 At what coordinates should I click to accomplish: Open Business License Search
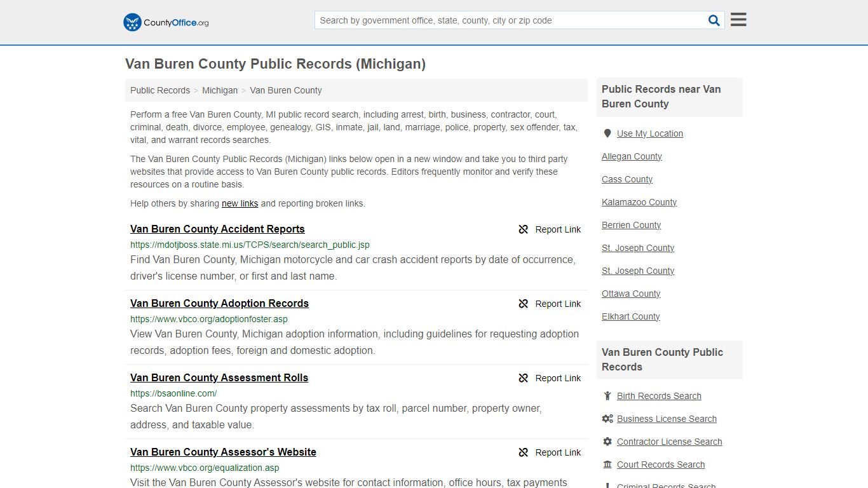[667, 419]
